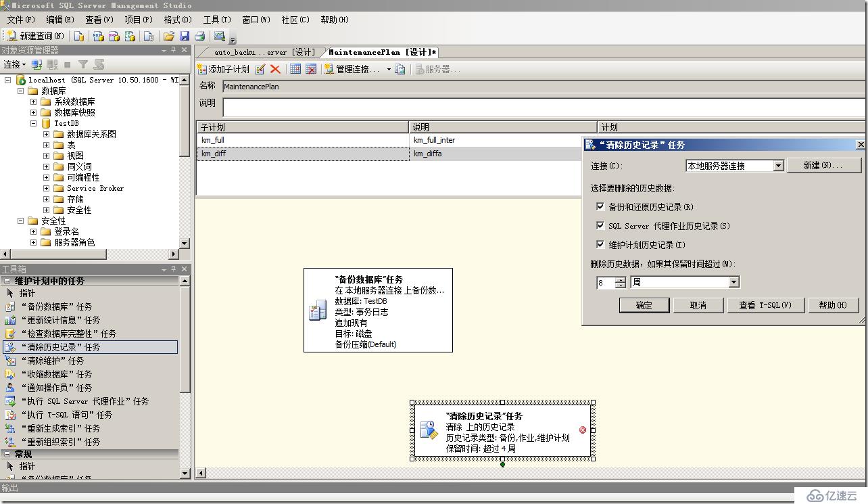Viewport: 868px width, 504px height.
Task: Open the 工具 menu
Action: pyautogui.click(x=216, y=20)
